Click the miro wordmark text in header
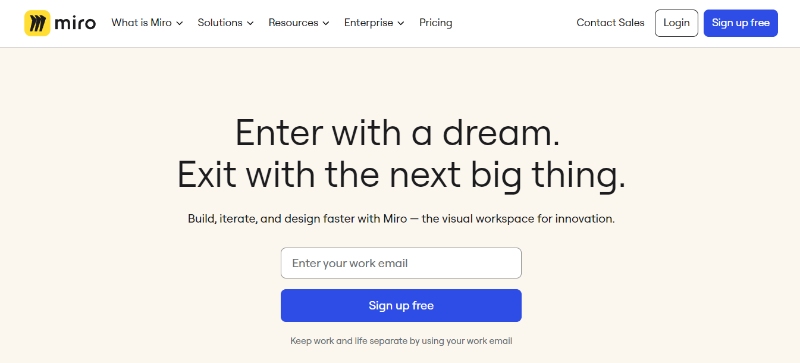The height and width of the screenshot is (363, 800). tap(75, 23)
